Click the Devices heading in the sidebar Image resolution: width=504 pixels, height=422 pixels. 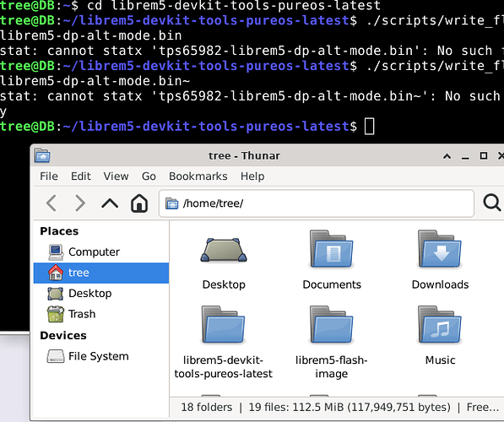point(63,335)
